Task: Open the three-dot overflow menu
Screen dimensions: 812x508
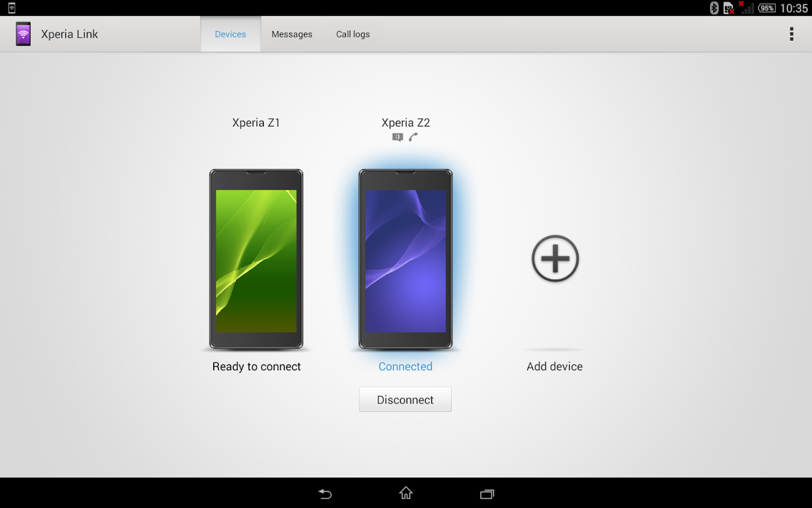Action: 792,34
